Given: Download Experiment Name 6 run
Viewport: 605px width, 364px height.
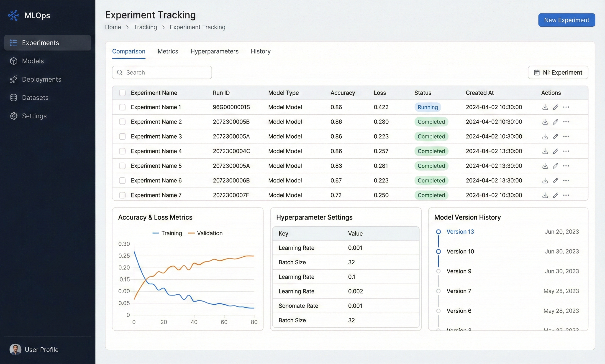Looking at the screenshot, I should point(545,181).
